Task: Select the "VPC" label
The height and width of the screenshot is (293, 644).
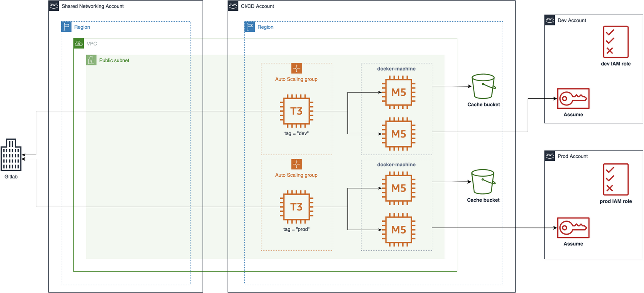Action: click(x=92, y=44)
